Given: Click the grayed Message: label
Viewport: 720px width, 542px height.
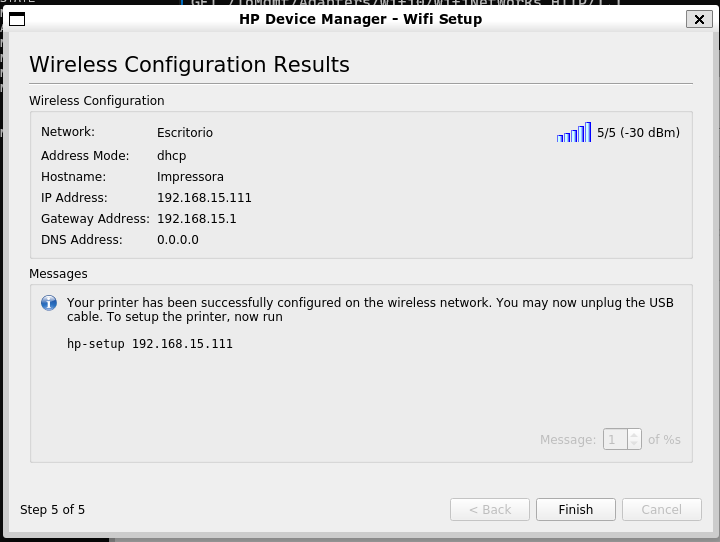Looking at the screenshot, I should [x=568, y=440].
